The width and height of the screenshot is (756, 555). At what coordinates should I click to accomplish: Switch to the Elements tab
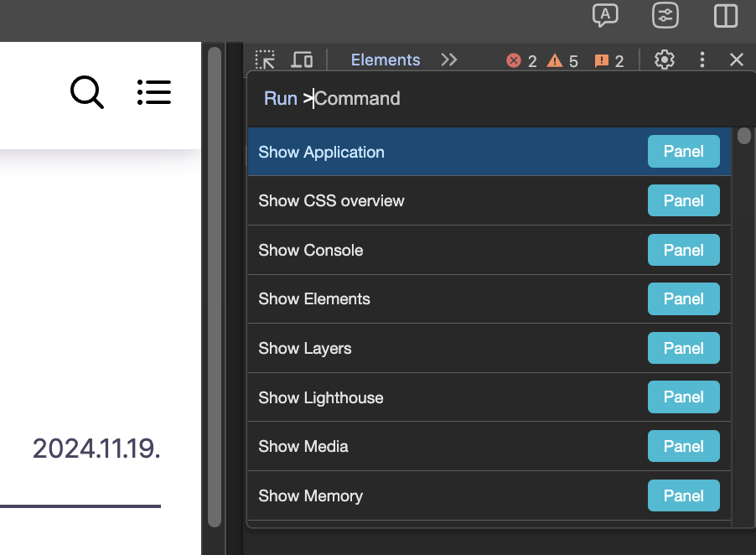(x=386, y=60)
